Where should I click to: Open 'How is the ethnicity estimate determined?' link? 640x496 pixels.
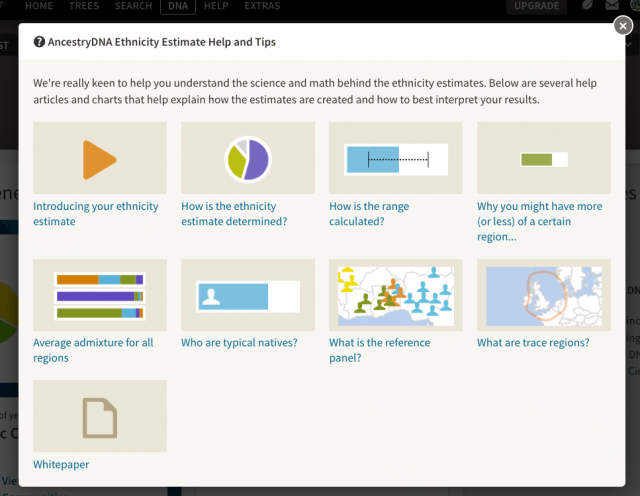click(x=234, y=213)
